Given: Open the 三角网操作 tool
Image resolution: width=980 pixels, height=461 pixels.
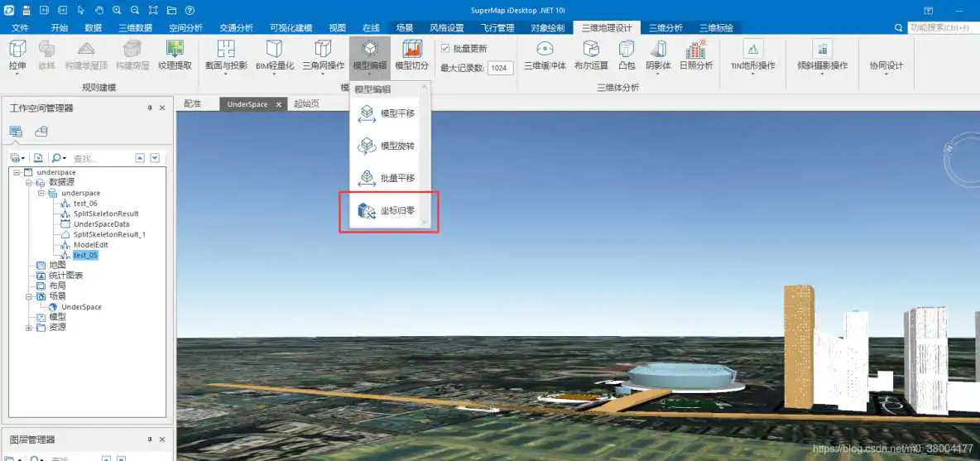Looking at the screenshot, I should 323,56.
